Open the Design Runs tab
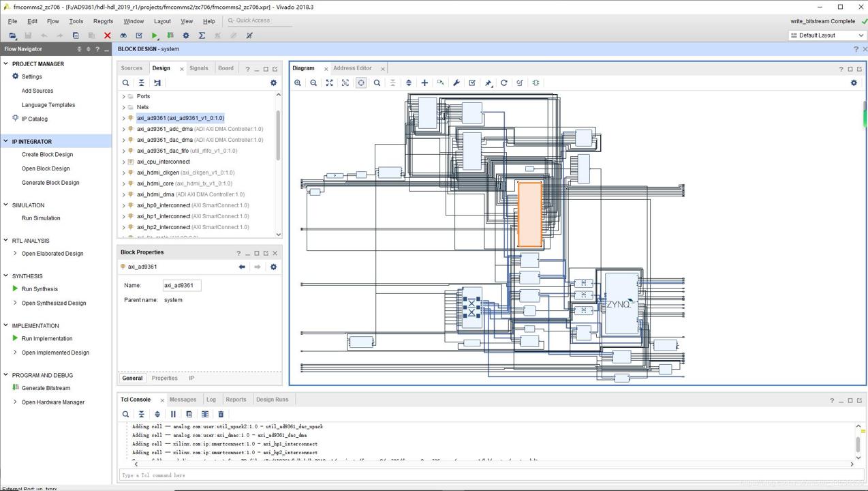 coord(273,400)
